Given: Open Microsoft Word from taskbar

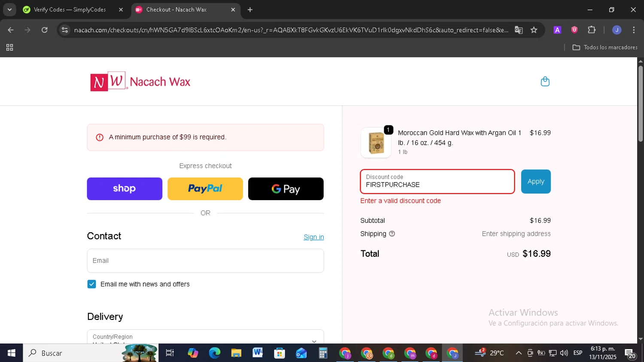Looking at the screenshot, I should (x=258, y=353).
